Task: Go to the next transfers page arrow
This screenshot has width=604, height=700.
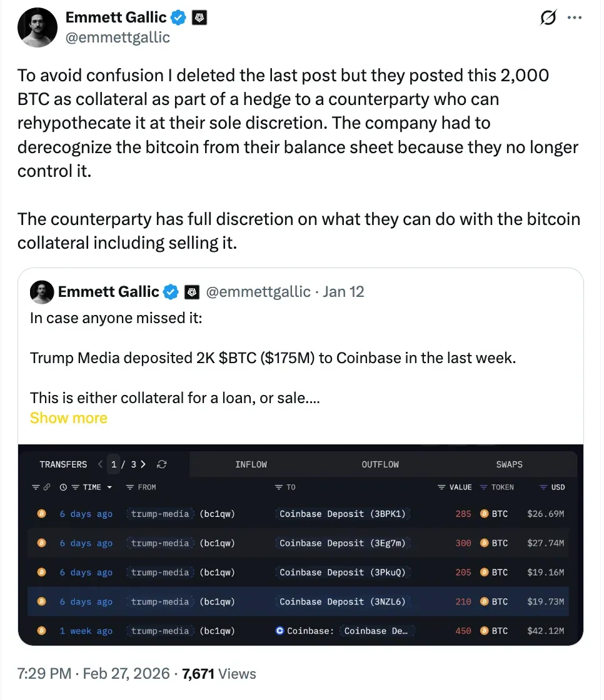Action: (143, 464)
